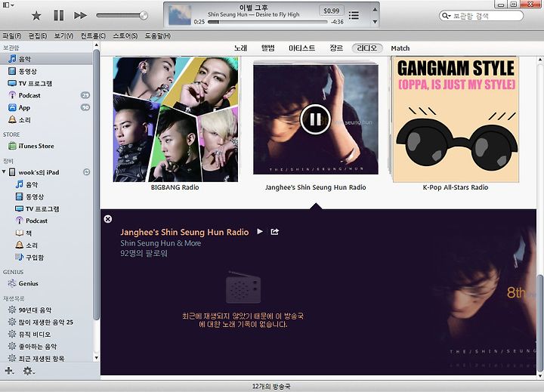Open the 많이 재생한 음악 25 playlist
The height and width of the screenshot is (392, 544).
click(46, 322)
